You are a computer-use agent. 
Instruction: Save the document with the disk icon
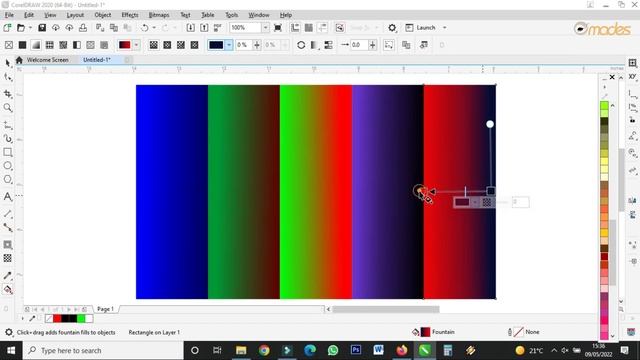[42, 28]
